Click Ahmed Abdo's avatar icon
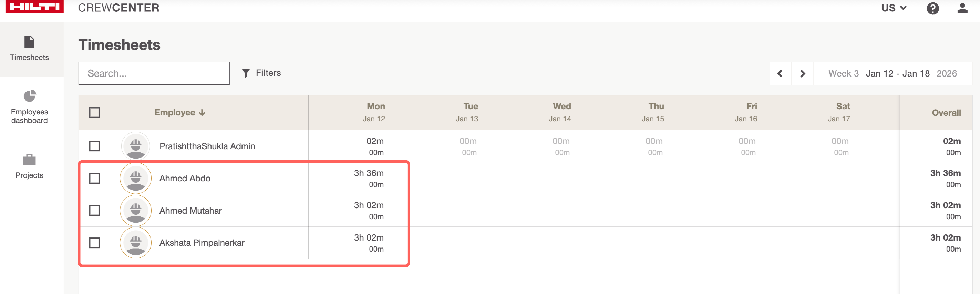The image size is (980, 294). pos(135,178)
